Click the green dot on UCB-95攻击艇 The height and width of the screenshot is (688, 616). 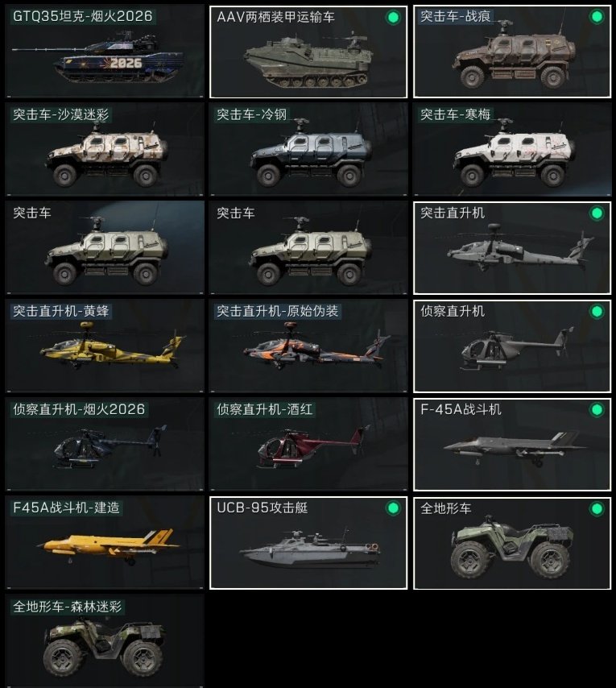[x=393, y=508]
